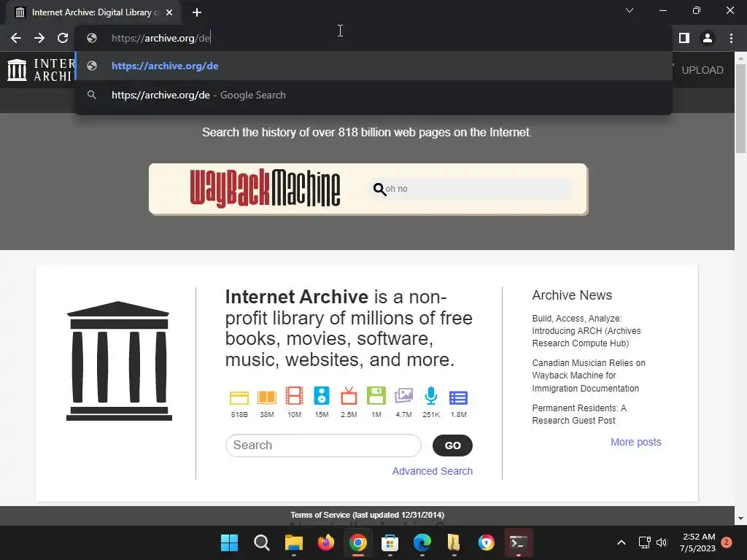Click the archive Search text box
Screen dimensions: 747x560
coord(323,446)
